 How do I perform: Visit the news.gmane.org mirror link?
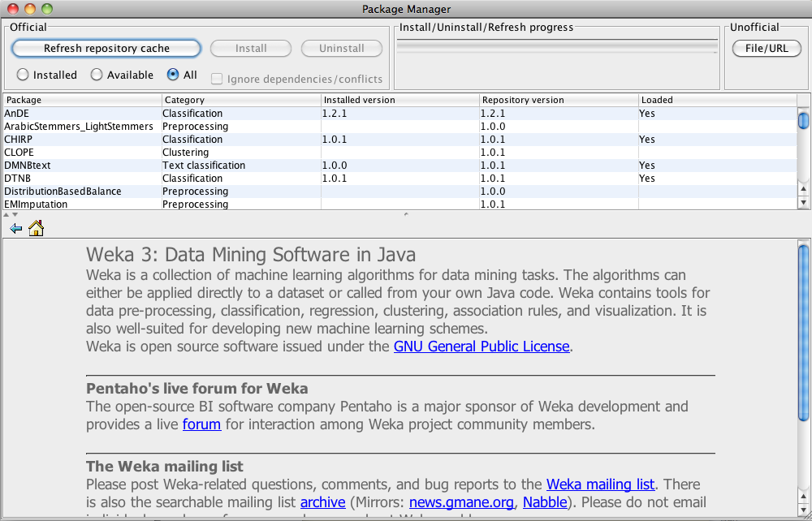pos(461,502)
